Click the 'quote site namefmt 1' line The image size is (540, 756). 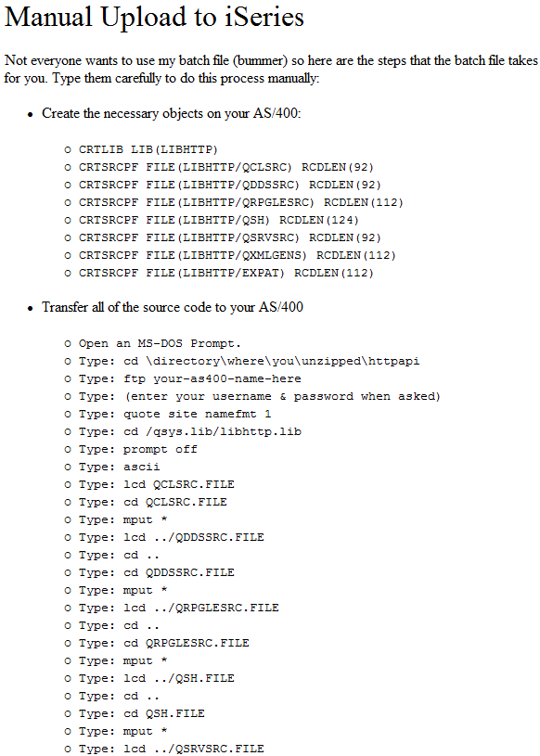[175, 414]
